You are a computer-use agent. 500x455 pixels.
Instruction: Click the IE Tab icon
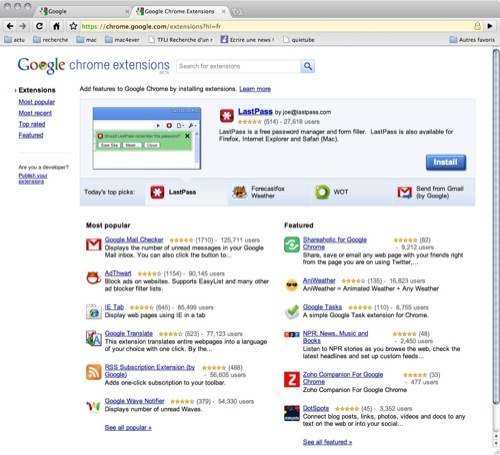point(94,311)
